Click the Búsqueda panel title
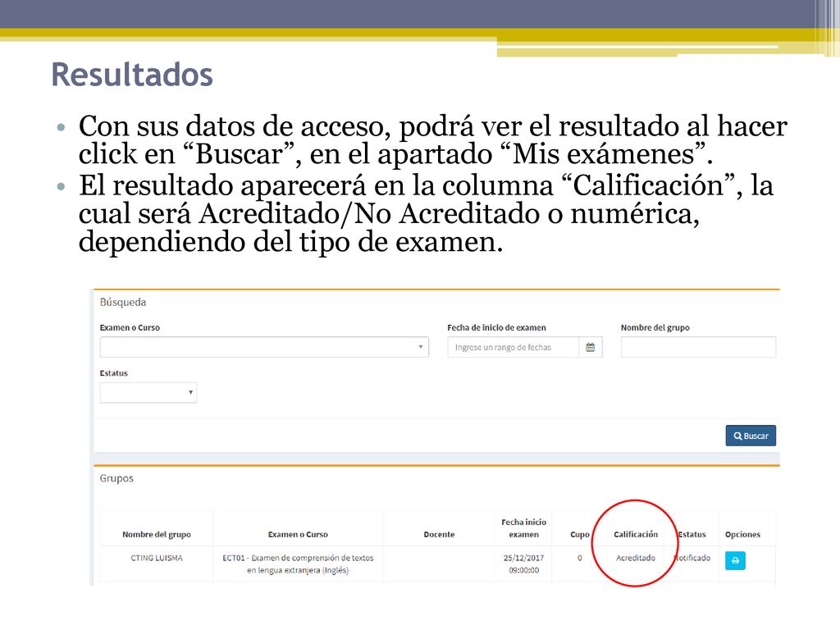840x630 pixels. 123,302
